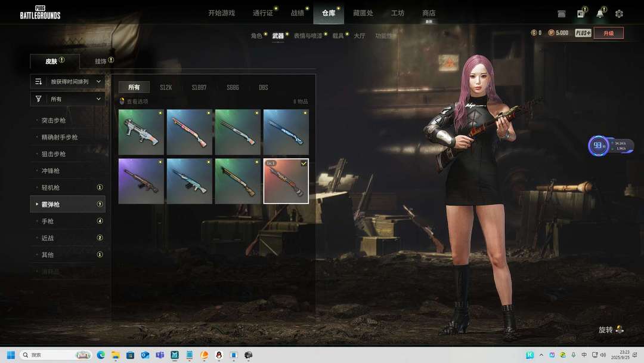The image size is (644, 363).
Task: Click the G-Coin currency icon showing 0
Action: [534, 33]
